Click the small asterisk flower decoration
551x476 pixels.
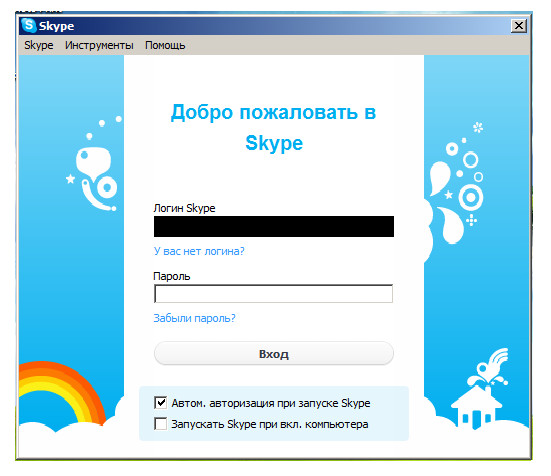coord(478,127)
